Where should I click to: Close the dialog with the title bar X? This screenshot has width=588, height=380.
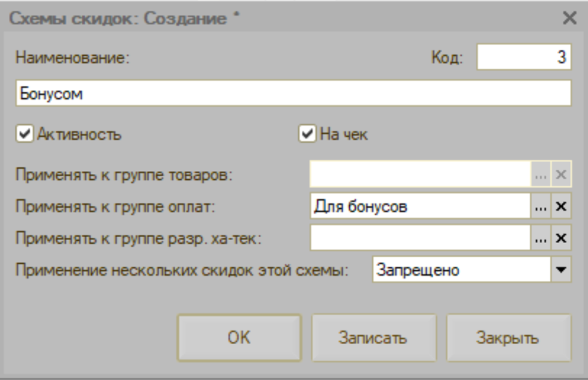click(x=569, y=18)
